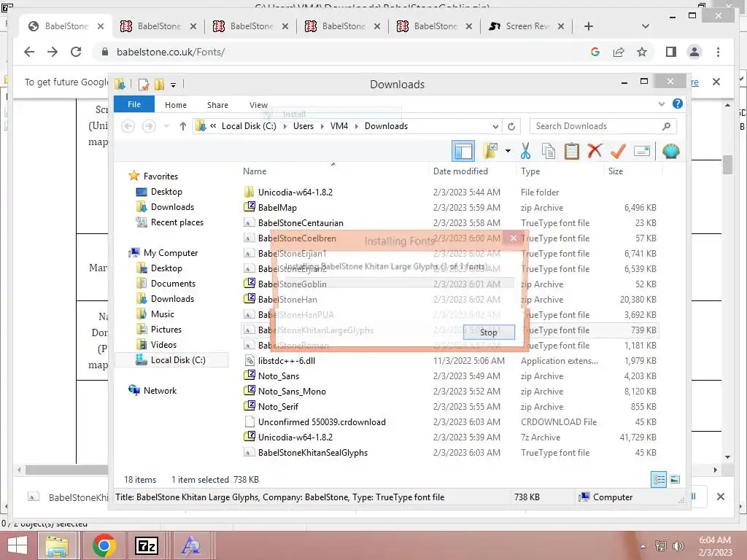Toggle the preview pane layout icon
The image size is (747, 560).
[x=463, y=152]
